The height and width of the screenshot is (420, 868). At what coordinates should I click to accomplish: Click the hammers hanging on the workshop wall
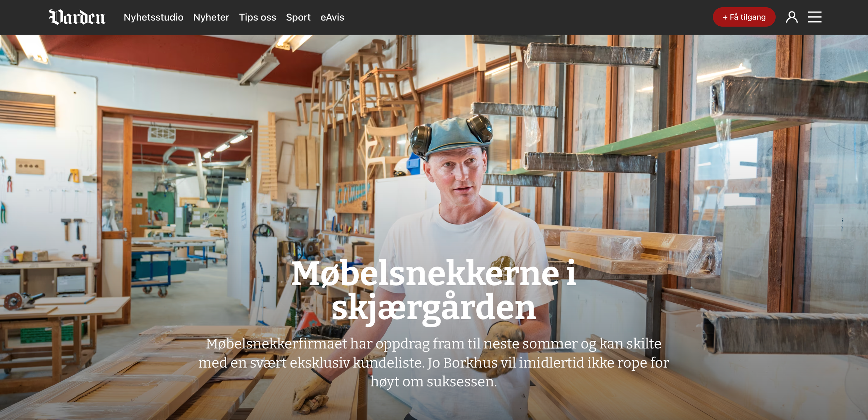point(72,229)
